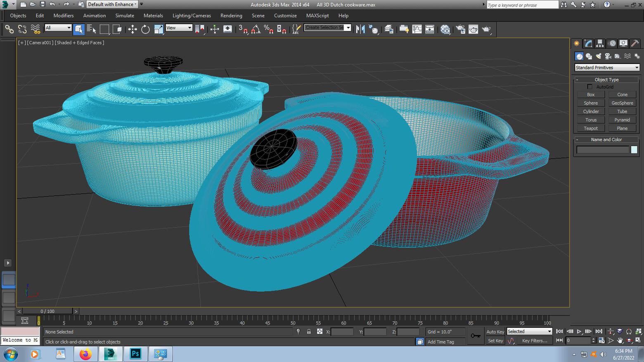Select the Move tool in toolbar
644x362 pixels.
pos(133,29)
